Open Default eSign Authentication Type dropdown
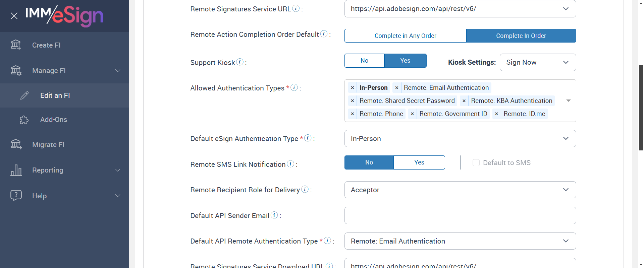 [460, 139]
